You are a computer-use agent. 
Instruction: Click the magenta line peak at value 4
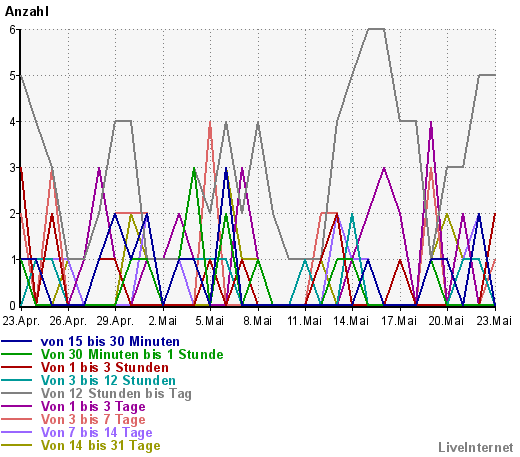point(431,122)
